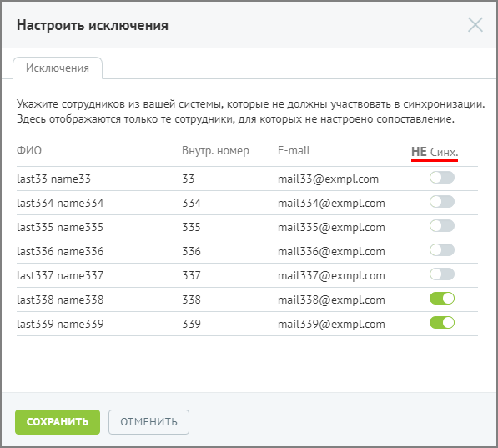
Task: Click email mail334@exmpl.com
Action: (331, 203)
